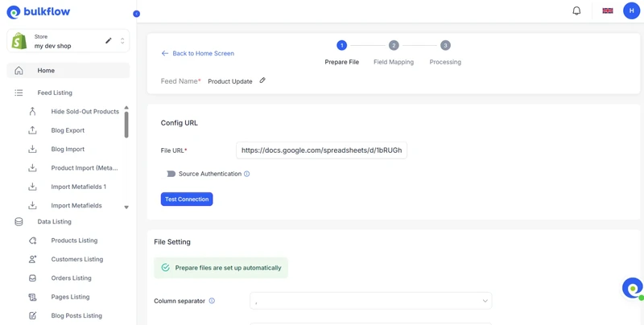The image size is (644, 325).
Task: Click the Blog Export upload icon
Action: 32,130
